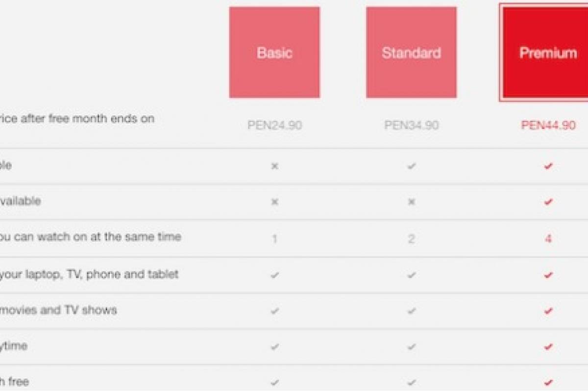This screenshot has height=392, width=588.
Task: Click Basic's checkmark in laptop, TV, phone row
Action: [274, 275]
